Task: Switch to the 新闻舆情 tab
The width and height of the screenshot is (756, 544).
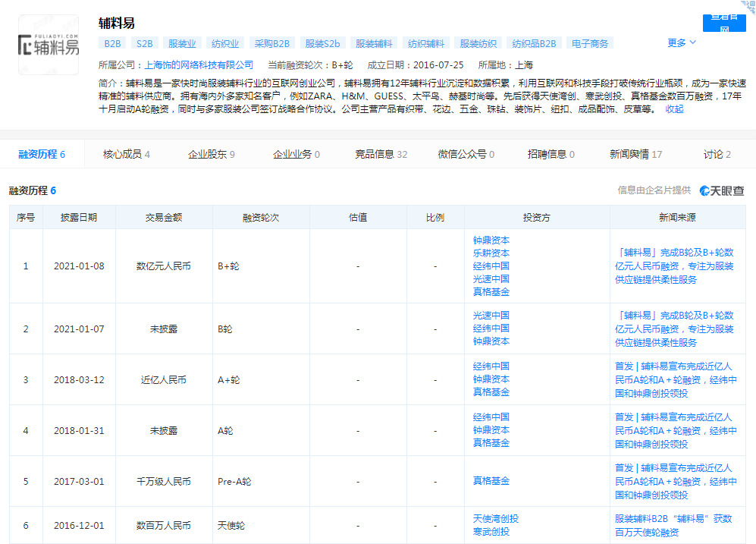Action: point(635,154)
